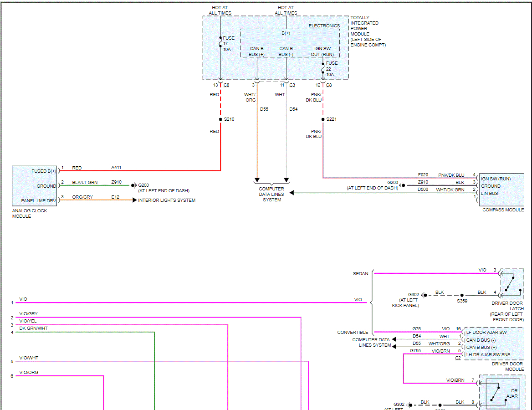532x410 pixels.
Task: Select the S210 splice point
Action: (220, 119)
